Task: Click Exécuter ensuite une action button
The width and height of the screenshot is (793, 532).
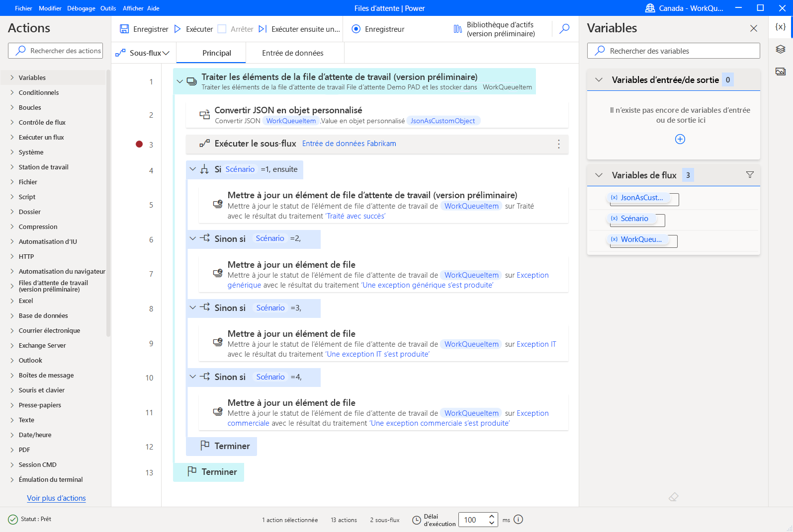Action: [300, 29]
